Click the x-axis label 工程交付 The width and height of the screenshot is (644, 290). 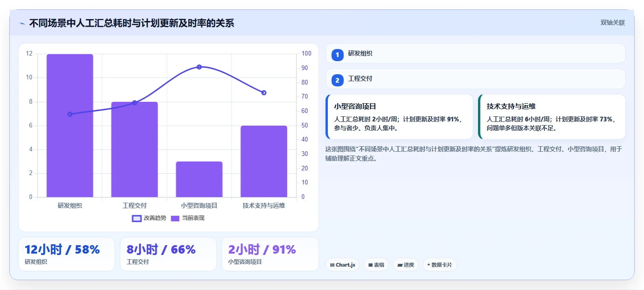pyautogui.click(x=134, y=205)
